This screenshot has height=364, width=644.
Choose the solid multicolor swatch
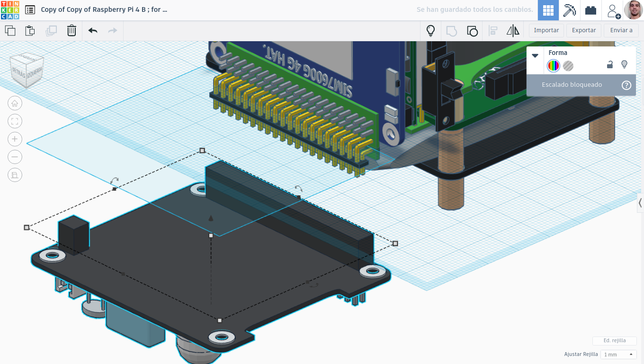pos(553,66)
